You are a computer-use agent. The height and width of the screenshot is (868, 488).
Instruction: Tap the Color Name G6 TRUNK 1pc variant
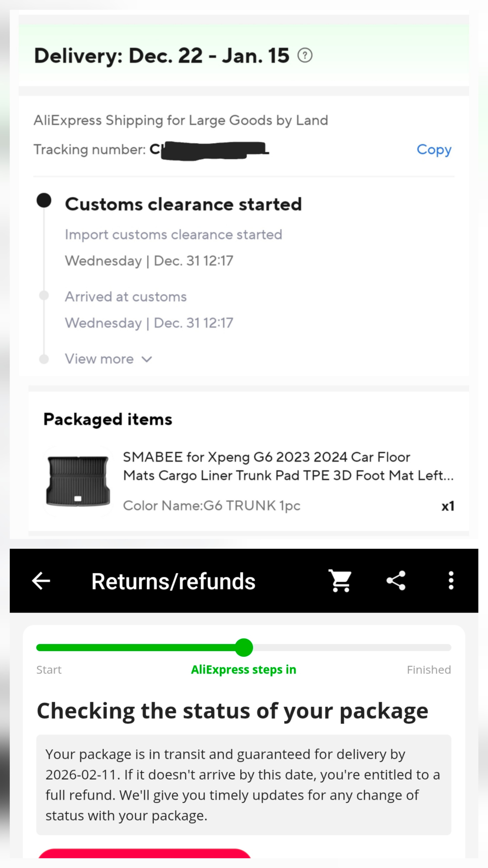(x=211, y=505)
